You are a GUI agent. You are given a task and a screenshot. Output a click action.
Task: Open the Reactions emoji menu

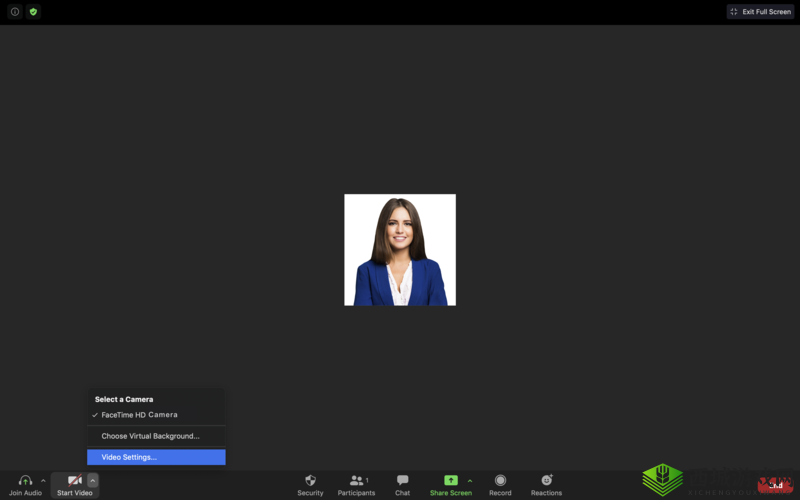(546, 481)
